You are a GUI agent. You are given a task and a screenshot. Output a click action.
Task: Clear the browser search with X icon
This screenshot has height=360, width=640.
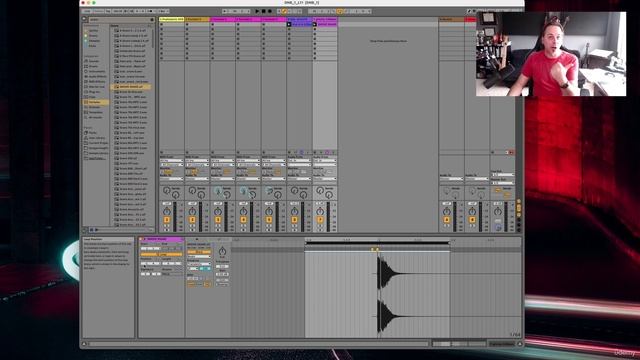pyautogui.click(x=152, y=19)
